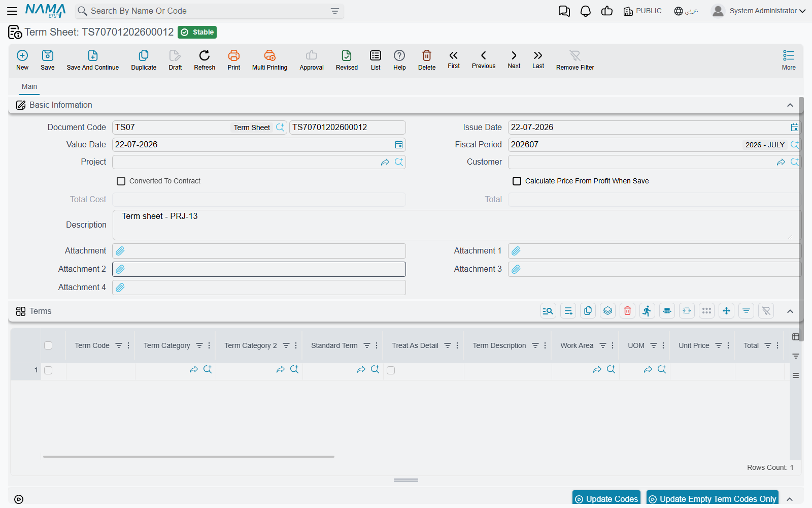Viewport: 812px width, 508px height.
Task: Click the play icon at bottom left
Action: click(x=19, y=499)
